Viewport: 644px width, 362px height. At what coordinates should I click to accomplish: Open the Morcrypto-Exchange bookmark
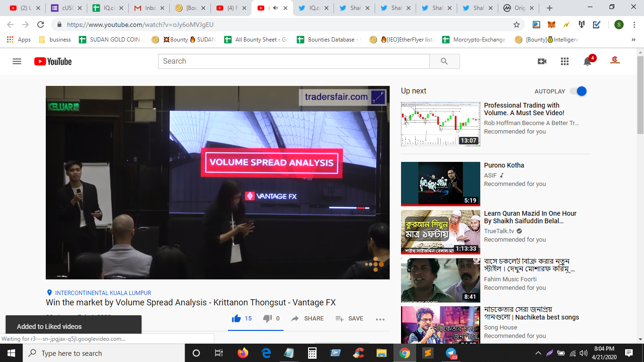pyautogui.click(x=474, y=40)
